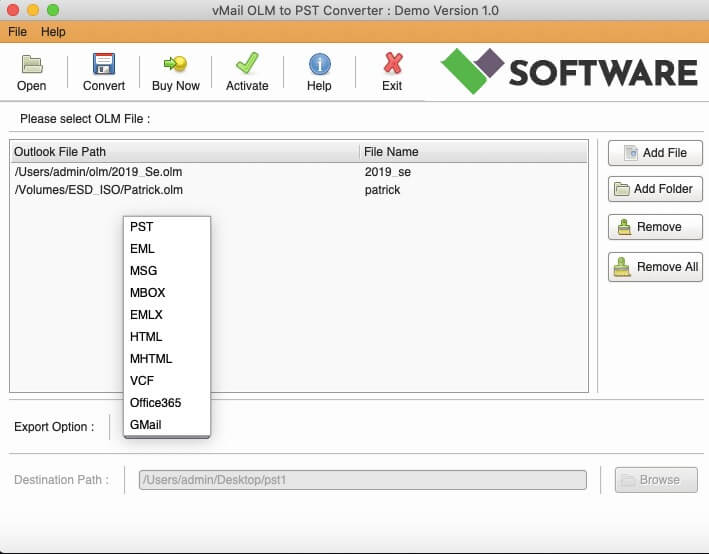
Task: Click the Open folder icon in toolbar
Action: (x=32, y=65)
